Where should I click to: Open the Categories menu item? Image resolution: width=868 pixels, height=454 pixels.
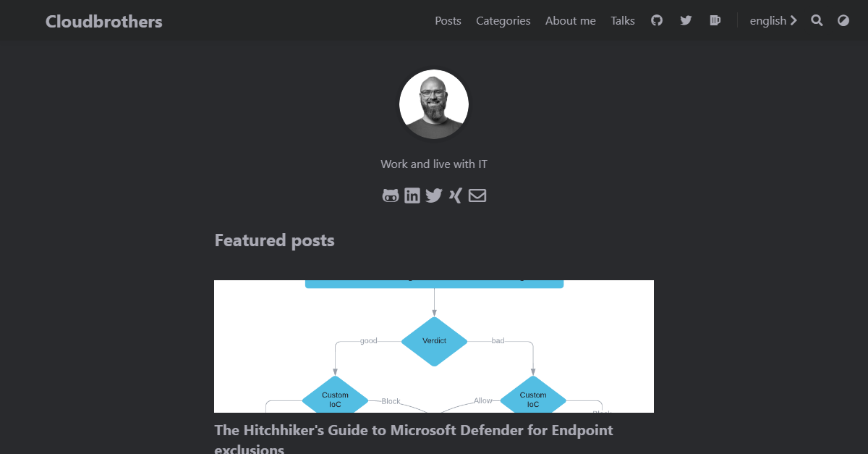click(x=503, y=20)
